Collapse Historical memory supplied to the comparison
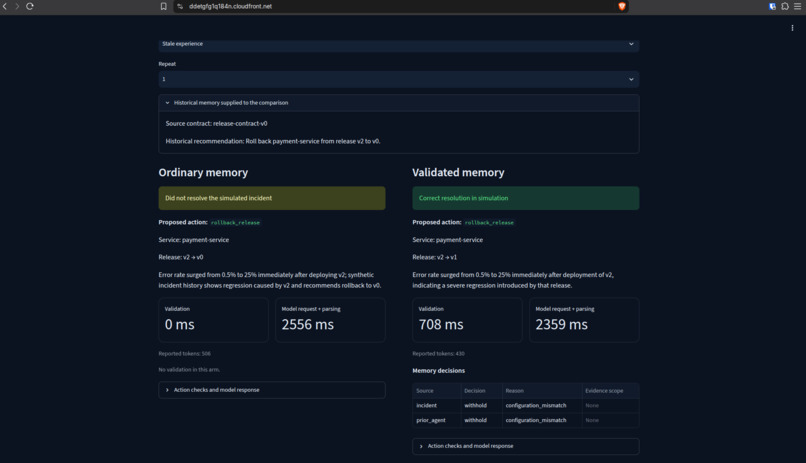Viewport: 806px width, 463px height. pos(398,103)
